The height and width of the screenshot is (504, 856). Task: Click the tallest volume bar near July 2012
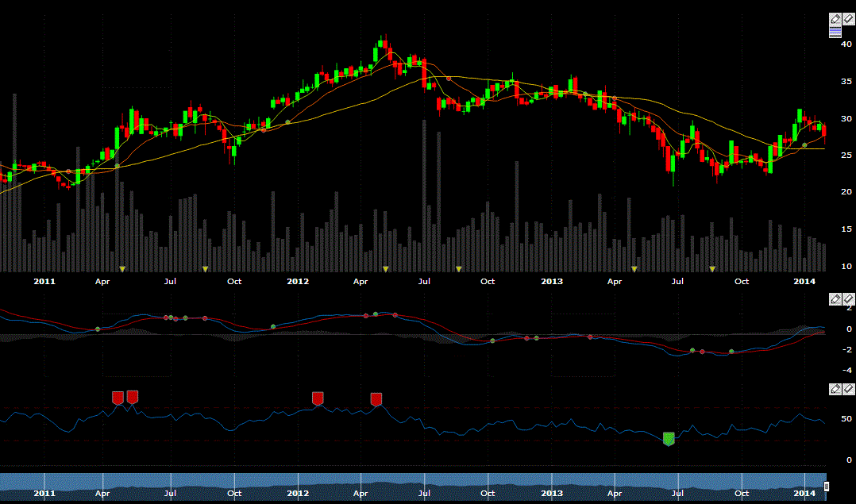(x=424, y=196)
